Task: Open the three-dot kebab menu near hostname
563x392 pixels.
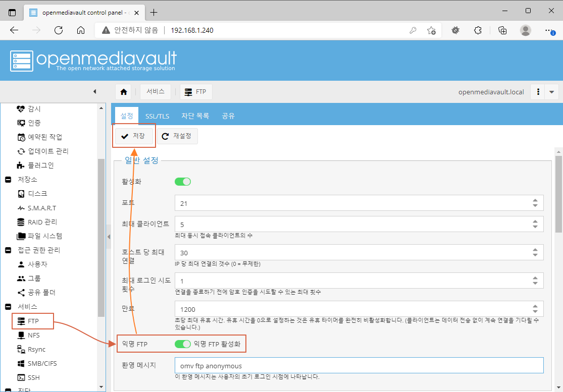Action: (x=538, y=92)
